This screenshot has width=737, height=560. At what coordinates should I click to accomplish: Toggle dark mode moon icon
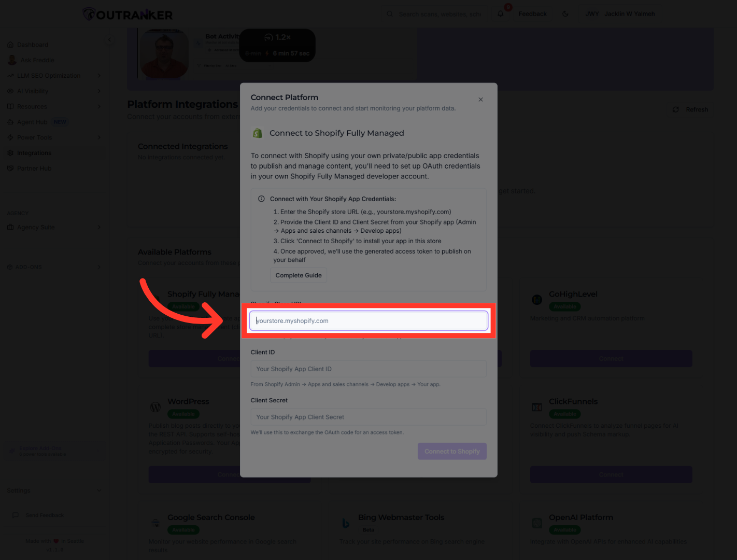565,14
